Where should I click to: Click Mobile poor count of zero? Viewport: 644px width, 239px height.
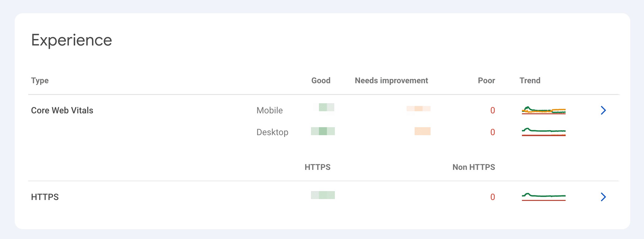(x=493, y=110)
